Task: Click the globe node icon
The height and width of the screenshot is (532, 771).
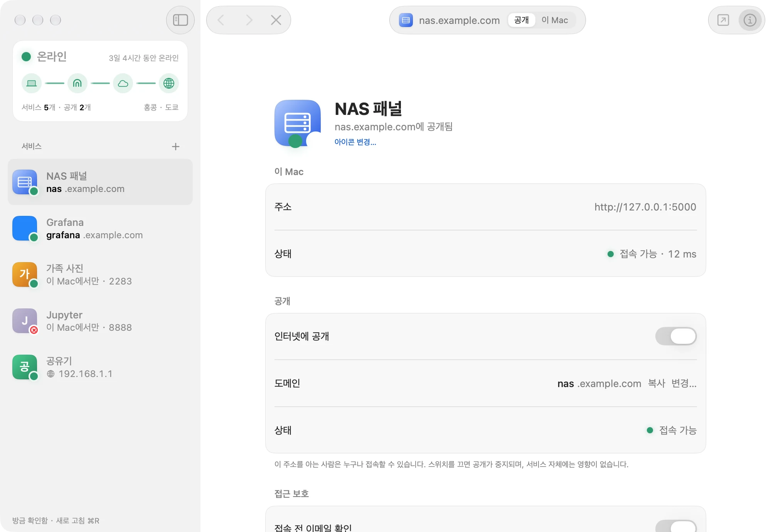Action: 169,83
